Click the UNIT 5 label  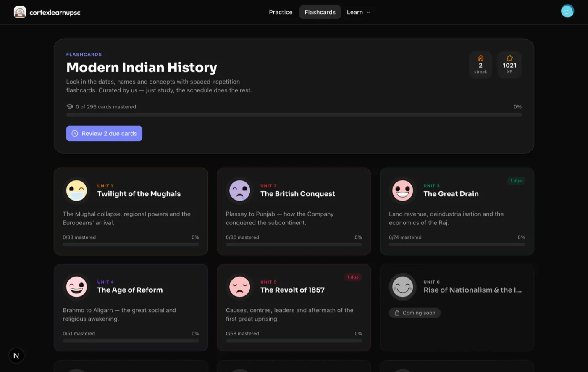pos(268,282)
